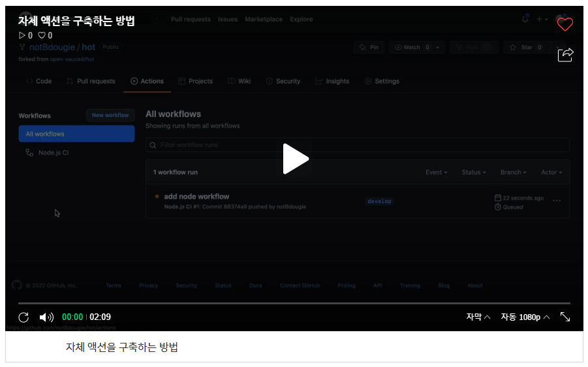Open the workflow run three-dot menu
The width and height of the screenshot is (588, 367).
[557, 200]
